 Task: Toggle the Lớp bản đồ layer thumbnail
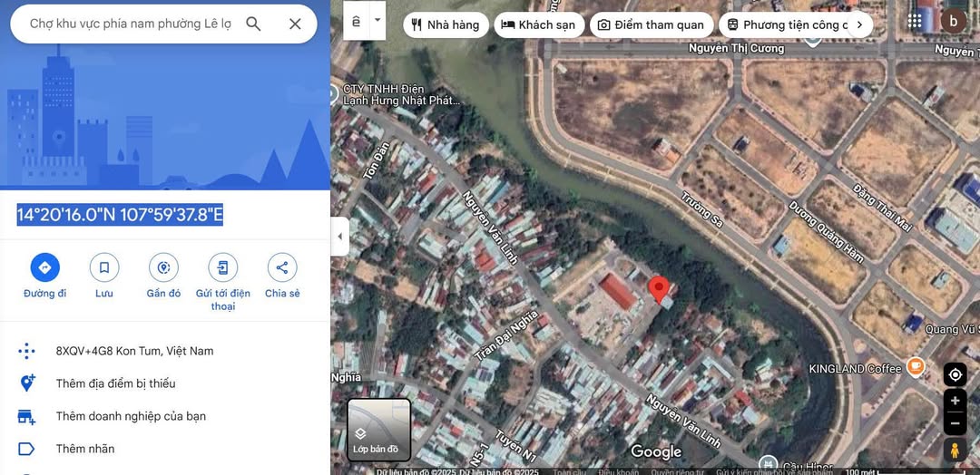[x=379, y=430]
